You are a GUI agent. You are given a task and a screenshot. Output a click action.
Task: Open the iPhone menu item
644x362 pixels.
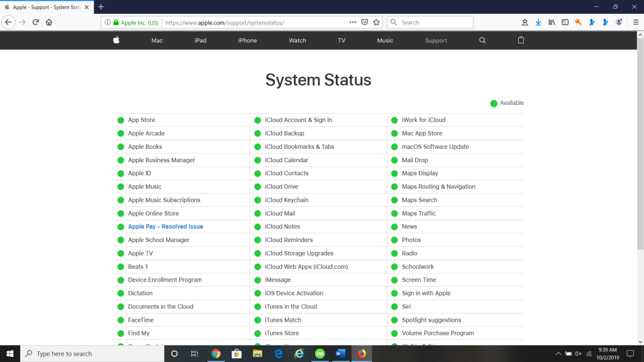click(x=247, y=40)
